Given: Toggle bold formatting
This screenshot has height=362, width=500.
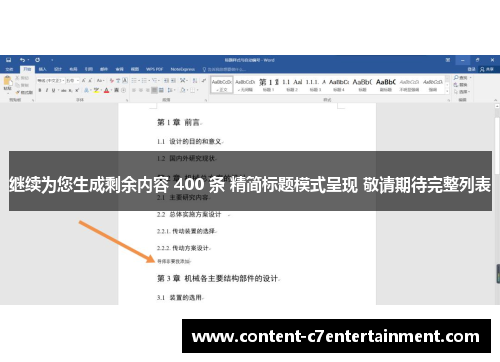Looking at the screenshot, I should click(x=40, y=90).
